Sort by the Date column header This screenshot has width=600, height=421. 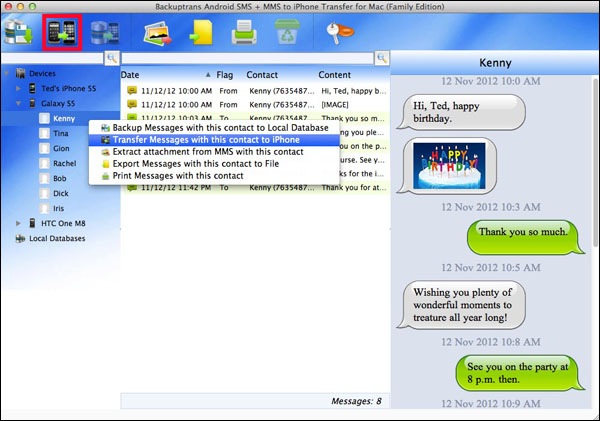pyautogui.click(x=130, y=75)
